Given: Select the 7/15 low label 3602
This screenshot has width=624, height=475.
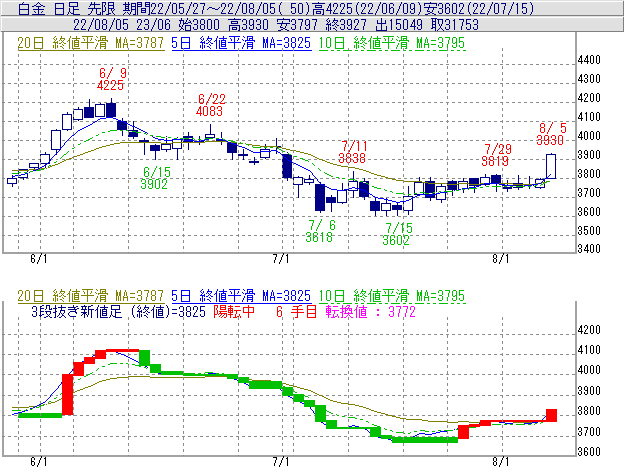Looking at the screenshot, I should [397, 240].
